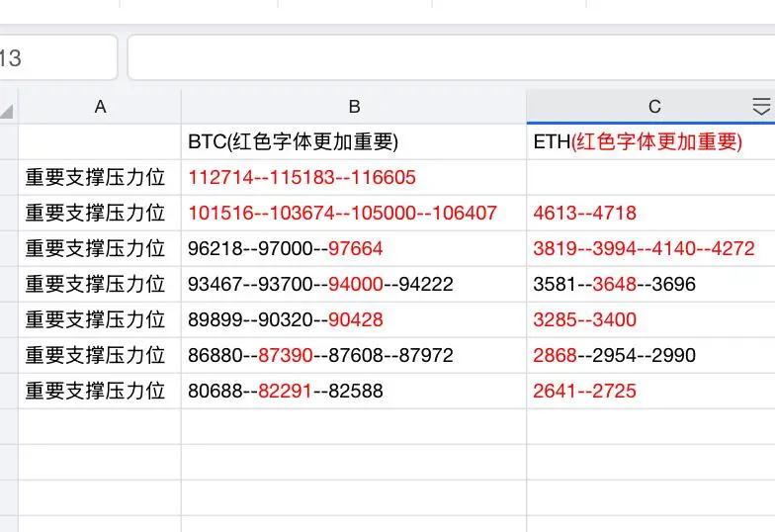This screenshot has width=775, height=532.
Task: Select cell containing 3819--3994--4140--4272
Action: click(650, 249)
